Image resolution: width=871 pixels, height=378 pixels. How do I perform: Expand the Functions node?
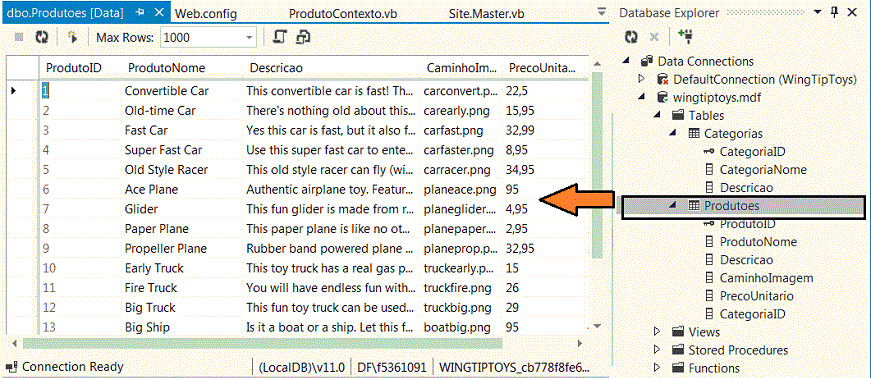click(x=658, y=368)
